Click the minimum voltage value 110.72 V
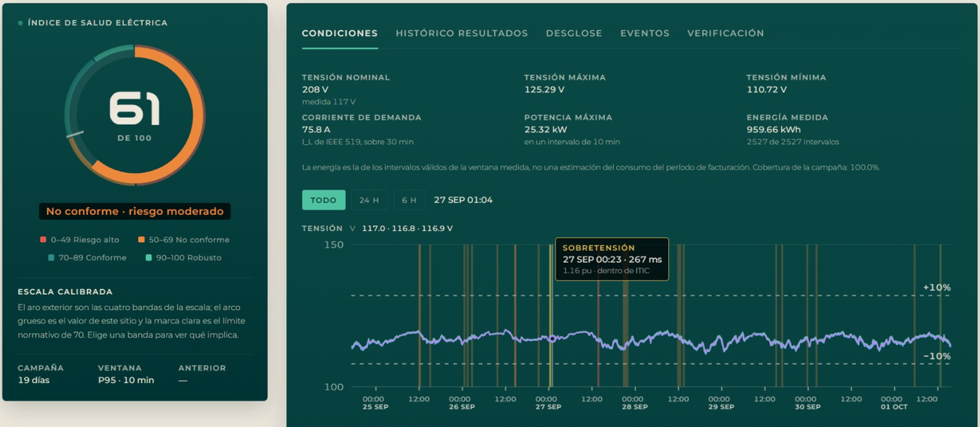 coord(766,90)
